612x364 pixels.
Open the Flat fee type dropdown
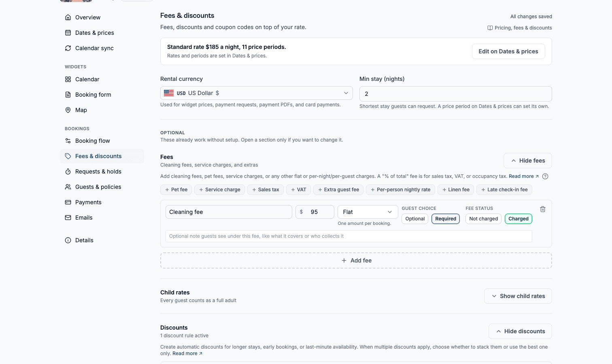pos(368,212)
